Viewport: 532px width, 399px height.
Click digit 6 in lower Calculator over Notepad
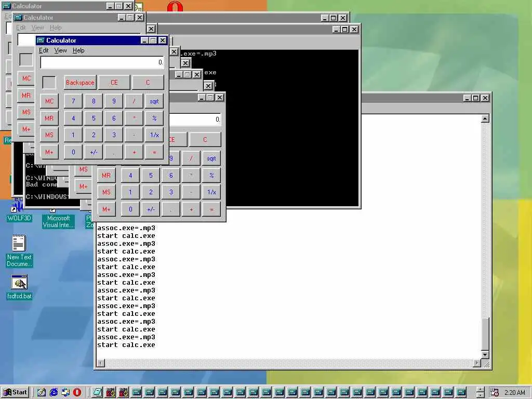tap(171, 176)
